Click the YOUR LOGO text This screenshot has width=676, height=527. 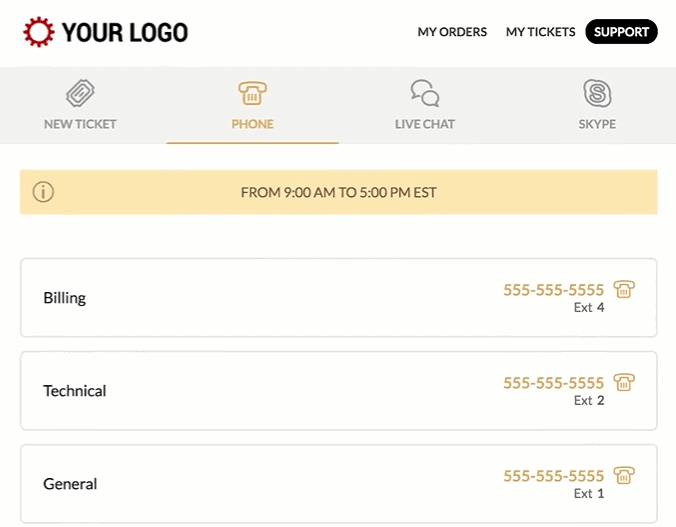pos(125,32)
